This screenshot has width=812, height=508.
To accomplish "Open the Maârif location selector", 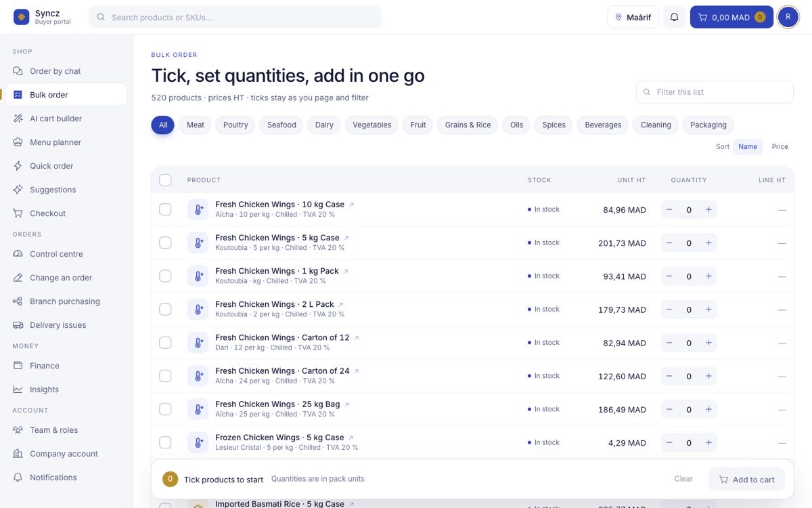I will (x=633, y=17).
